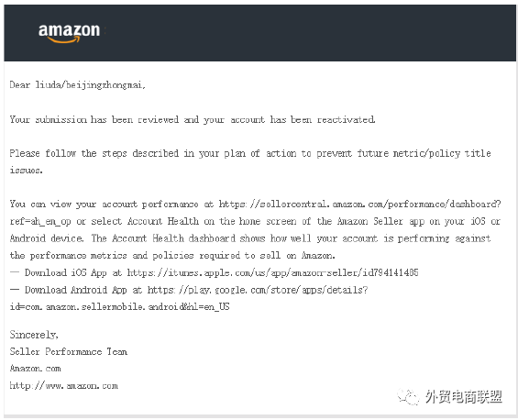Click the dark email header banner
The height and width of the screenshot is (420, 518).
point(259,33)
